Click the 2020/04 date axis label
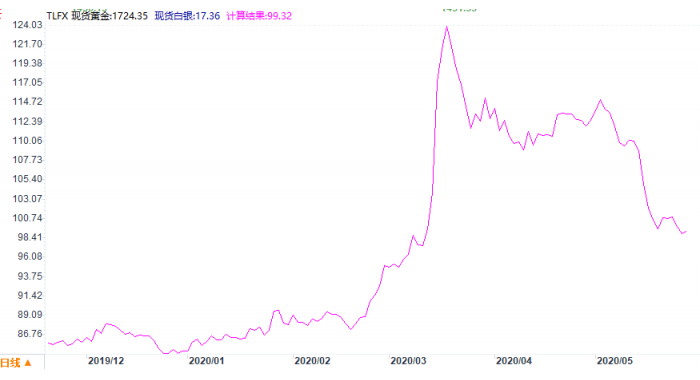 pos(514,361)
